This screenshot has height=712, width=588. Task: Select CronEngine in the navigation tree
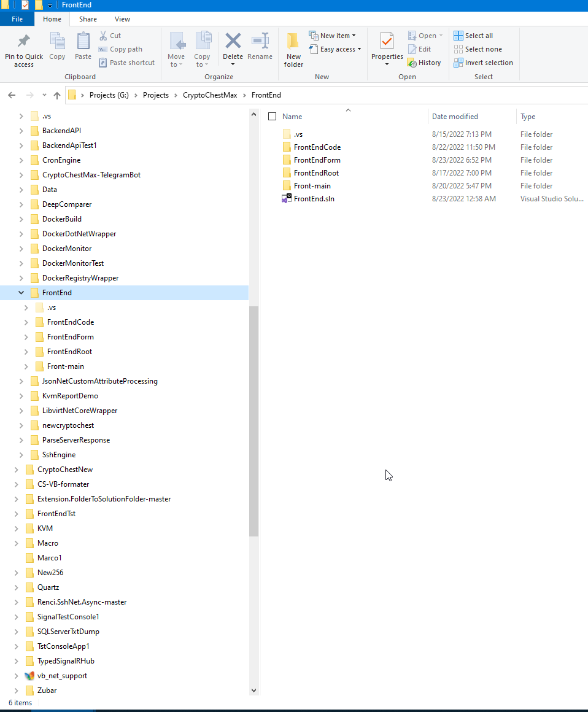[61, 160]
